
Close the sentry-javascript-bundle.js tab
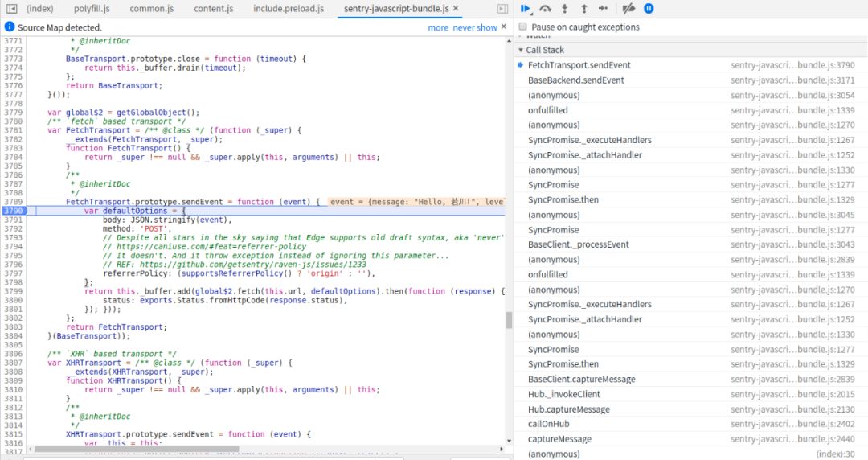click(456, 8)
